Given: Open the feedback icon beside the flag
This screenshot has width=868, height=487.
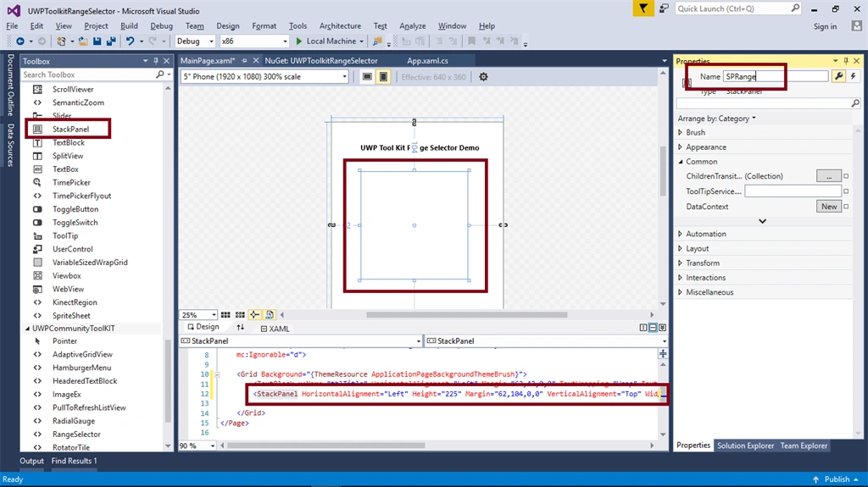Looking at the screenshot, I should point(664,8).
